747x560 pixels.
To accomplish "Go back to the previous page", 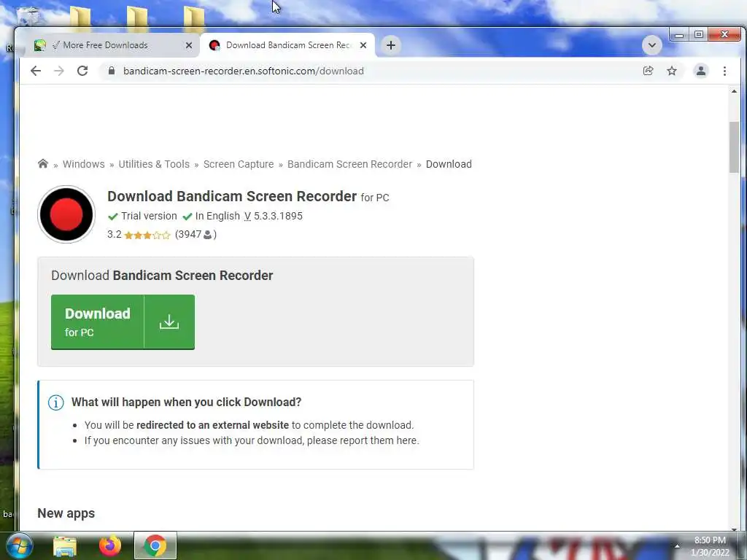I will click(x=36, y=71).
